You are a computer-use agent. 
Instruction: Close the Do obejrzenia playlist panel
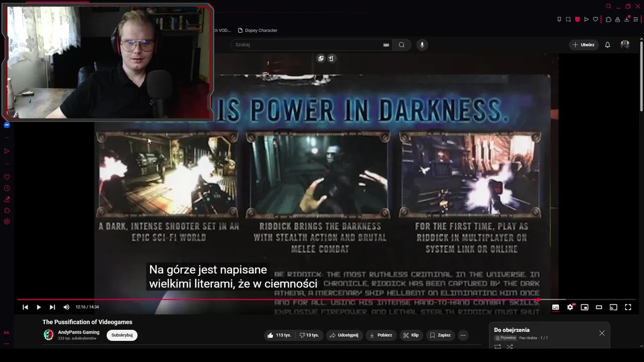point(602,333)
